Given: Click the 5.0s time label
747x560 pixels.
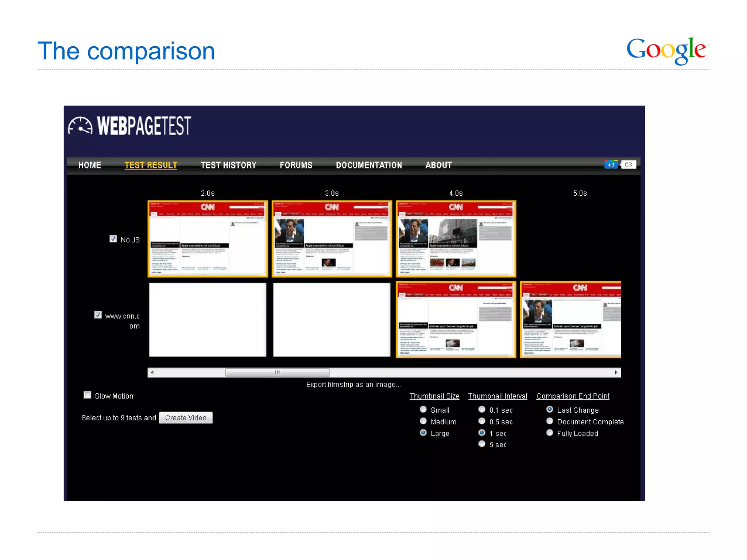Looking at the screenshot, I should 580,193.
